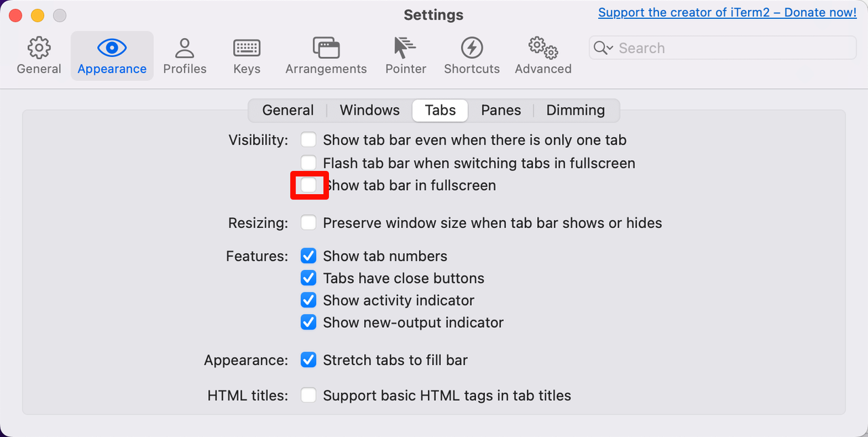
Task: Switch to the Dimming tab
Action: 575,111
